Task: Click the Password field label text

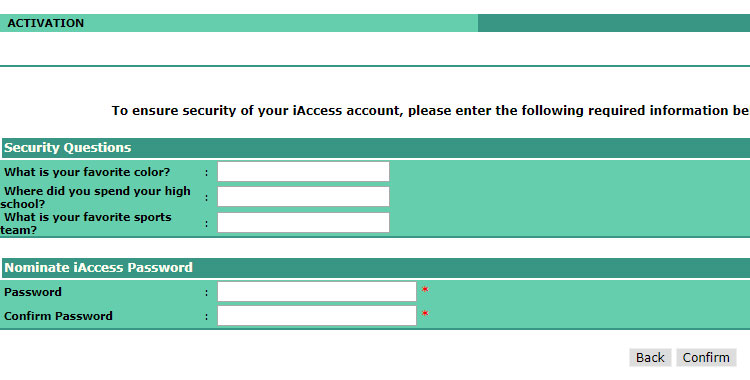Action: click(x=33, y=292)
